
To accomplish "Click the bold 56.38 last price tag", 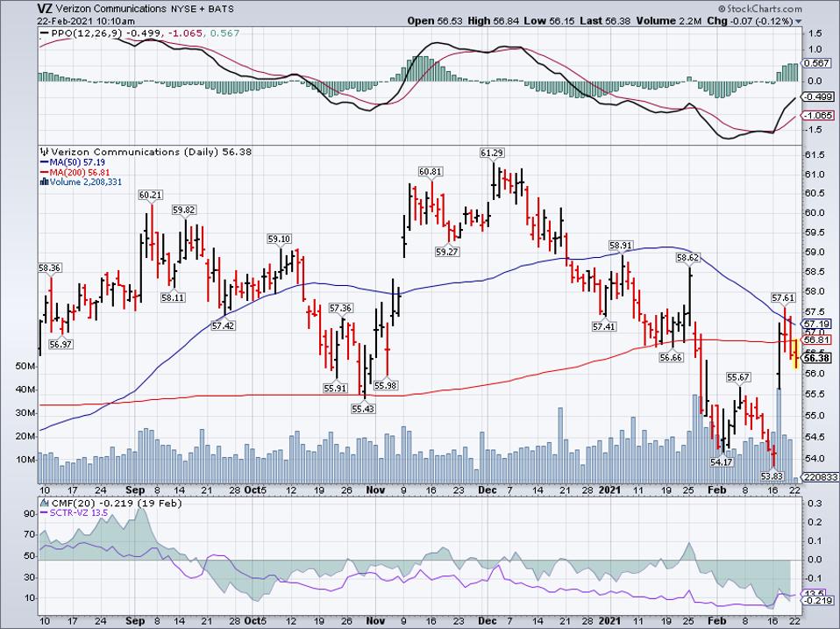I will (817, 358).
